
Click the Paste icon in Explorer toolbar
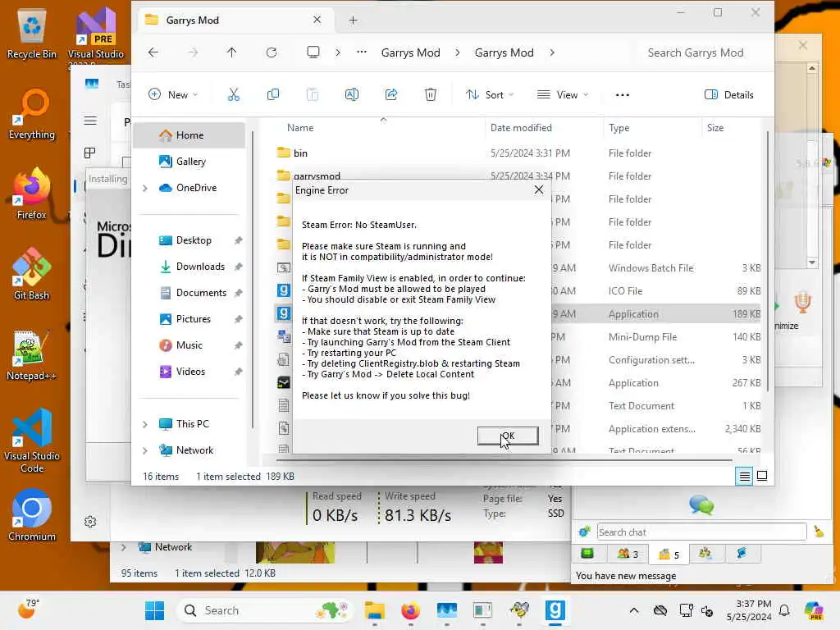click(x=313, y=95)
